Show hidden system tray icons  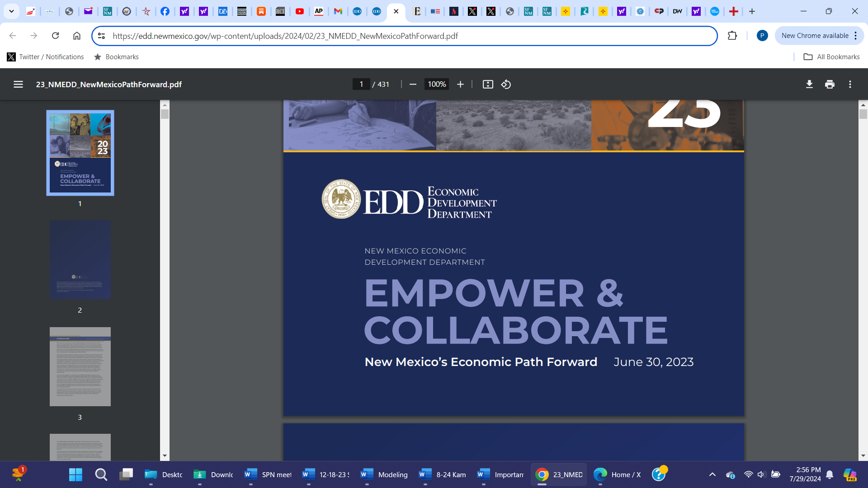point(712,474)
